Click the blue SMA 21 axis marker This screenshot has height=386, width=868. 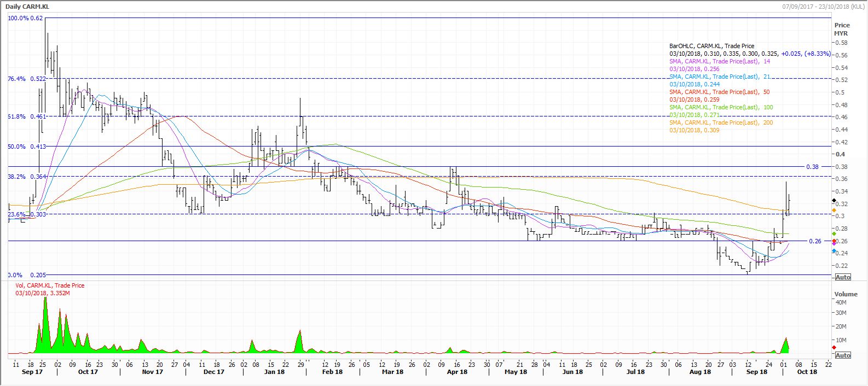pyautogui.click(x=834, y=251)
